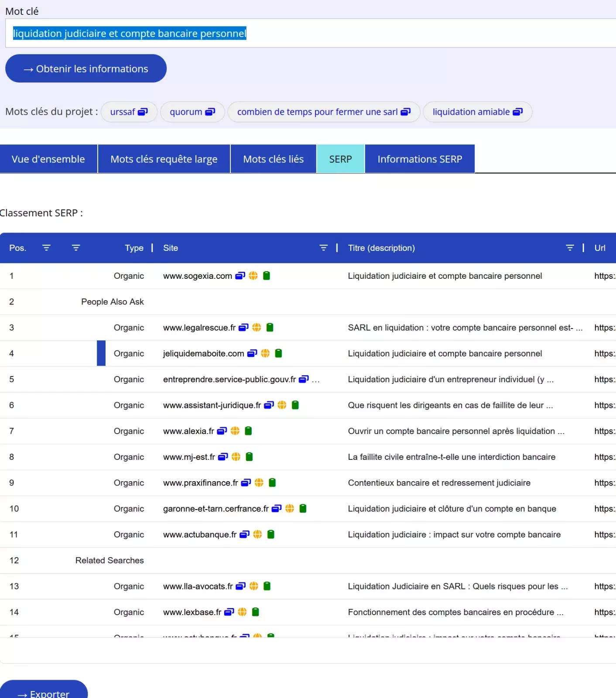Click blue window icon after entreprendre.service-public.gouv.fr
The width and height of the screenshot is (616, 698).
click(x=304, y=379)
